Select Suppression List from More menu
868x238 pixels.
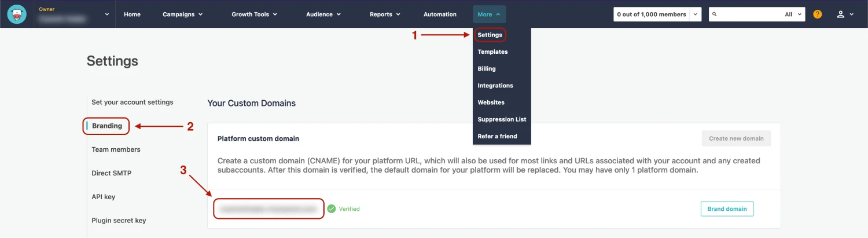pos(502,119)
